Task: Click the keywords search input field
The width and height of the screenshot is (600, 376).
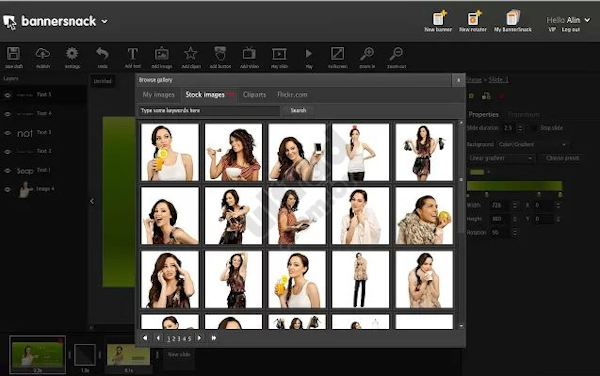Action: pyautogui.click(x=209, y=111)
